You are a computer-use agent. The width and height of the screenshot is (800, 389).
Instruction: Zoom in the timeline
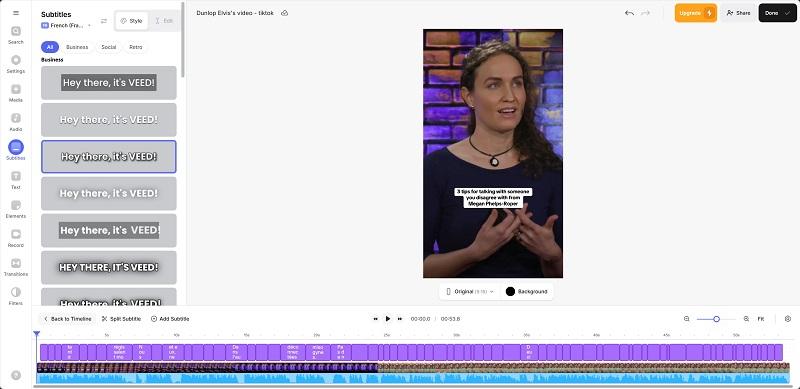click(x=746, y=319)
